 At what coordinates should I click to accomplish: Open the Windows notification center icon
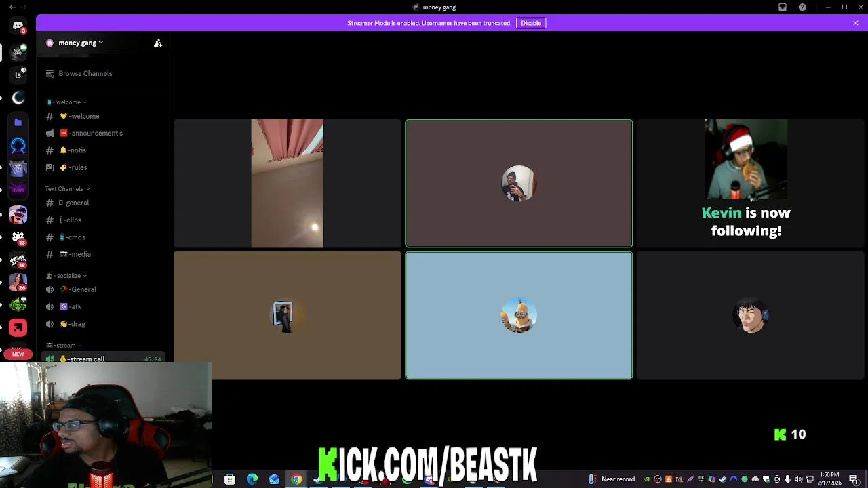coord(854,479)
